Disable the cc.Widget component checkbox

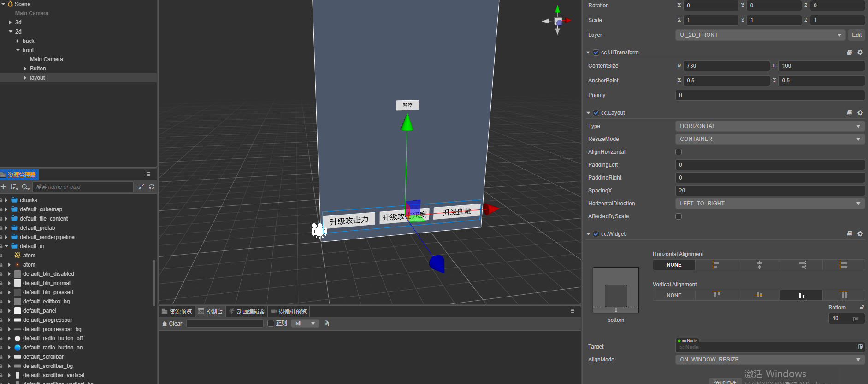tap(596, 234)
